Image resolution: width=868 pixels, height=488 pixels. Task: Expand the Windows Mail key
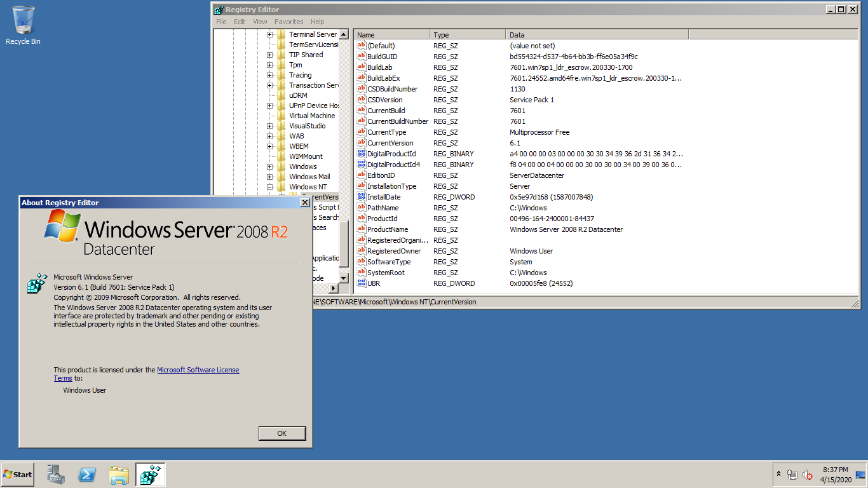(270, 177)
